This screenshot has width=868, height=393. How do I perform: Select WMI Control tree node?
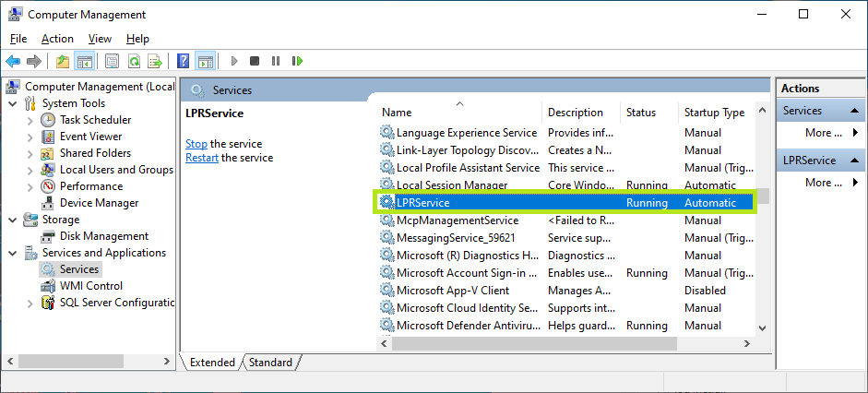tap(91, 286)
